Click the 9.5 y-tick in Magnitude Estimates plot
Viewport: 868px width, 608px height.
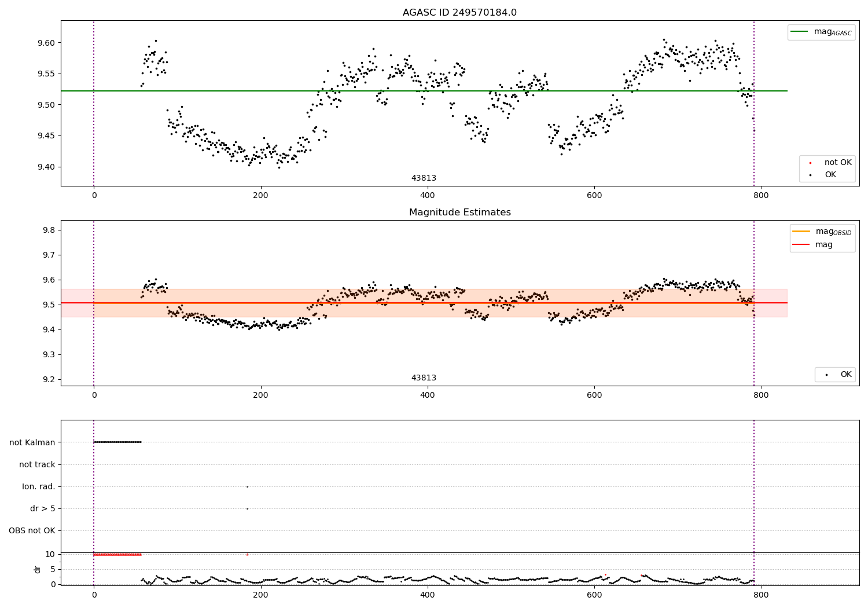(49, 305)
